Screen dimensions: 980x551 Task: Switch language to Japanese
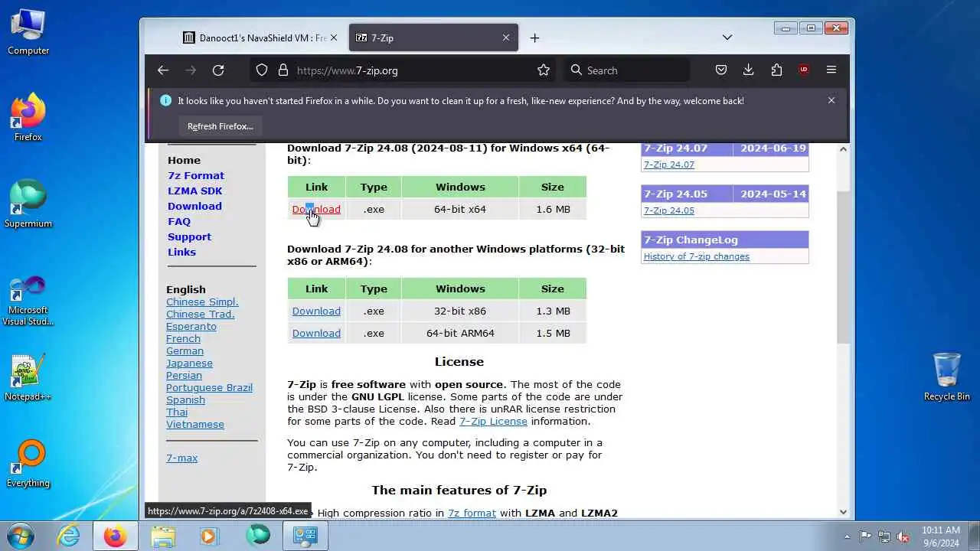[189, 363]
